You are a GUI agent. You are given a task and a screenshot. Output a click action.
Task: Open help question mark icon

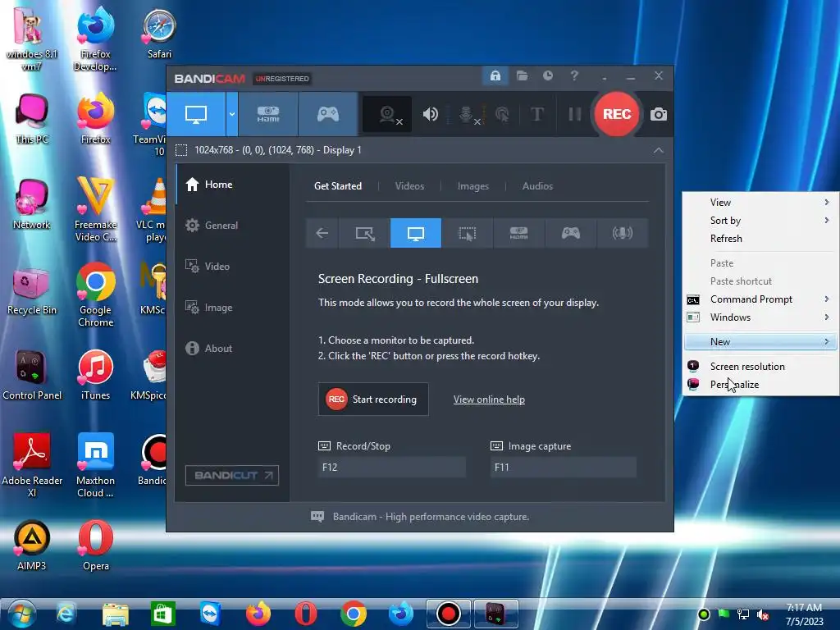coord(574,76)
